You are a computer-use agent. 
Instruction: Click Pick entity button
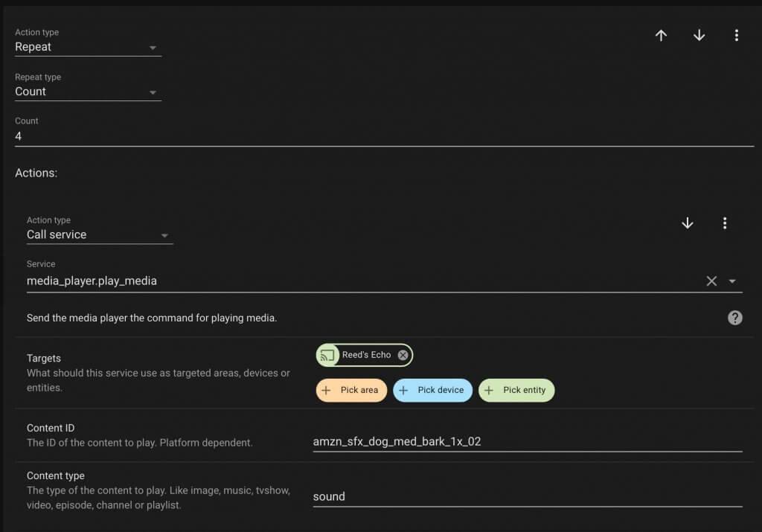pos(516,390)
